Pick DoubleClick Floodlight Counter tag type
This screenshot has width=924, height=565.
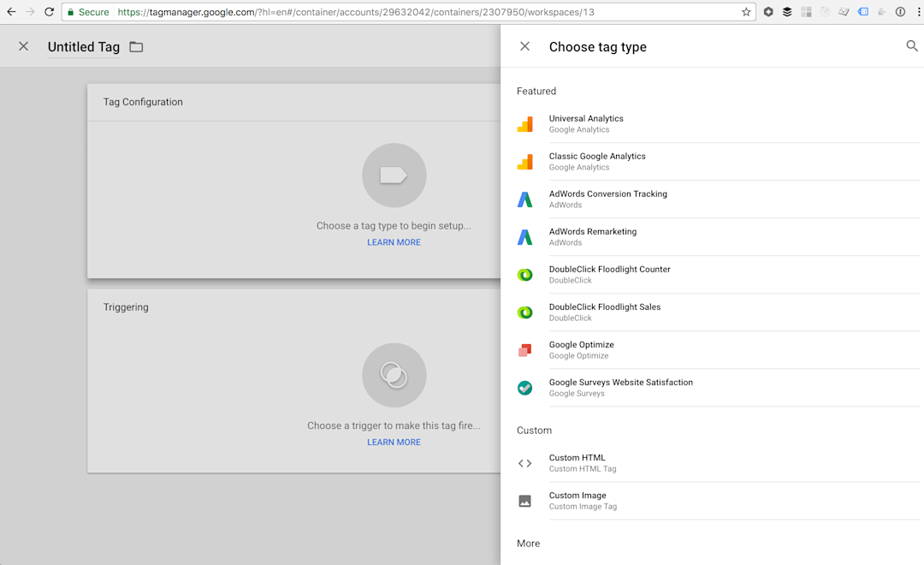tap(719, 275)
